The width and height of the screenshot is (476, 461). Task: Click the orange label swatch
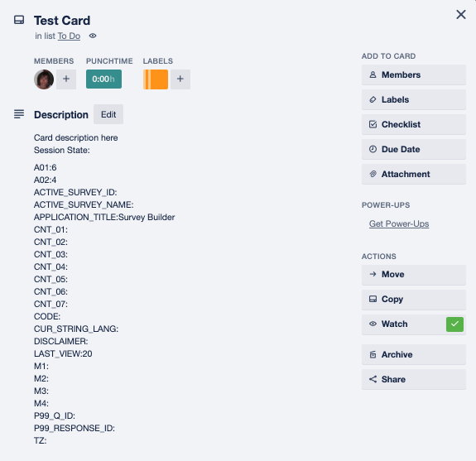tap(156, 79)
